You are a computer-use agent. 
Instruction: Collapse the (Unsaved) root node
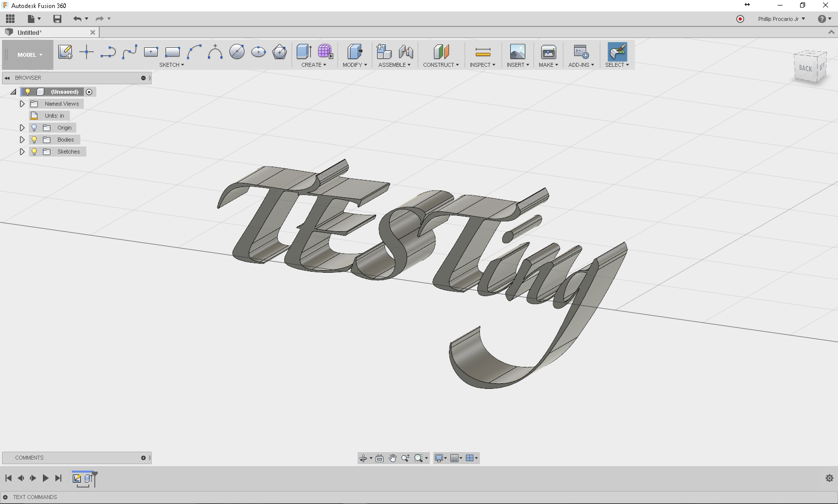tap(13, 92)
